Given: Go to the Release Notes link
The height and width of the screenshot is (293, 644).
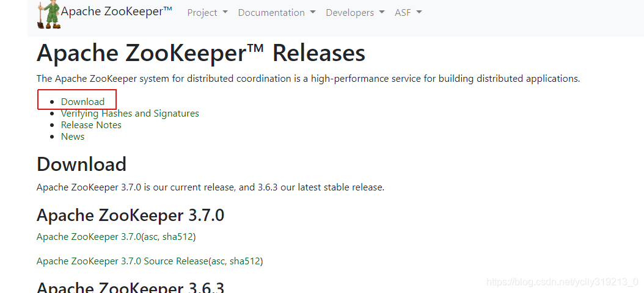Looking at the screenshot, I should pos(91,125).
